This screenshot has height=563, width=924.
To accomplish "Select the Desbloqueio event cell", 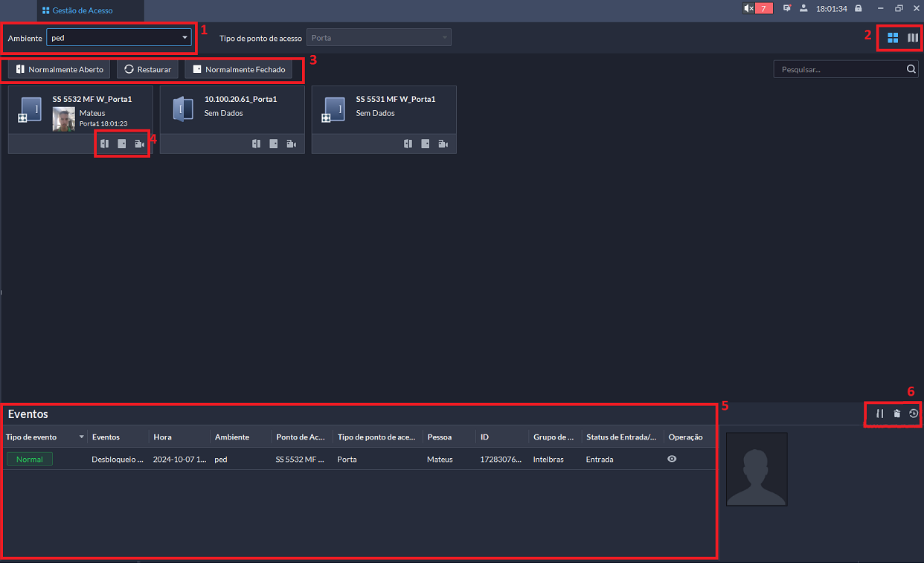I will [x=118, y=459].
